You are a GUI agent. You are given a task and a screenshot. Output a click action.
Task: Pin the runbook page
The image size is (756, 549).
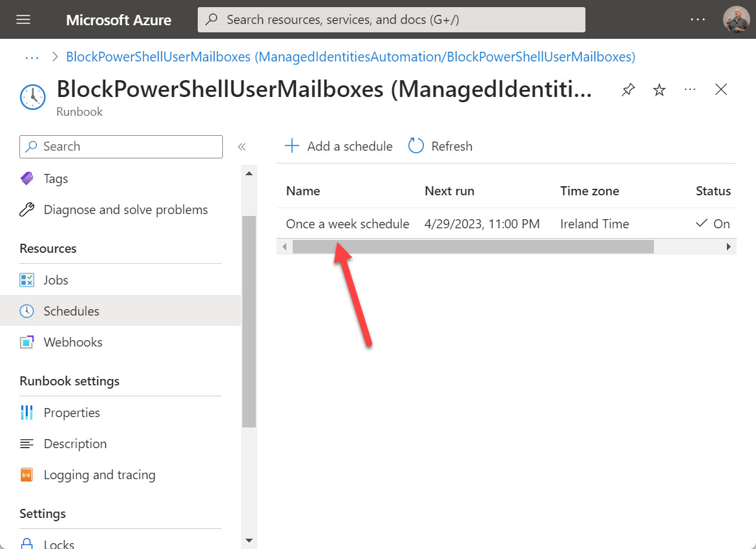click(627, 90)
